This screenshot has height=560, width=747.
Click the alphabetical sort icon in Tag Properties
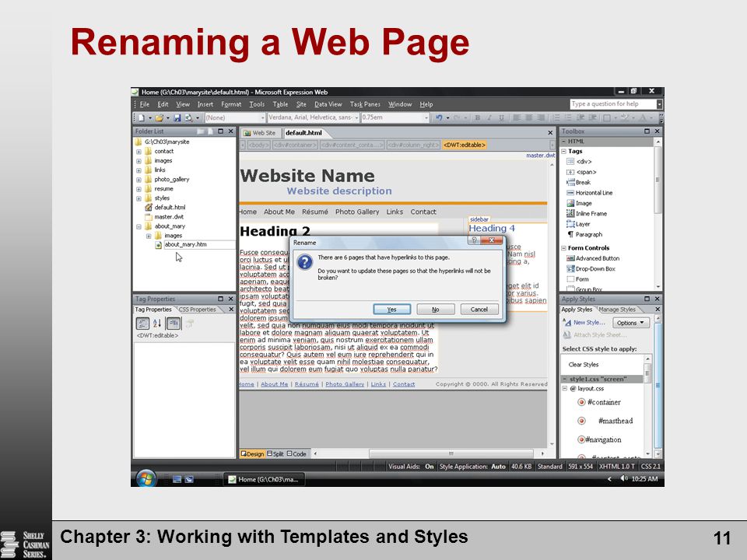point(157,324)
